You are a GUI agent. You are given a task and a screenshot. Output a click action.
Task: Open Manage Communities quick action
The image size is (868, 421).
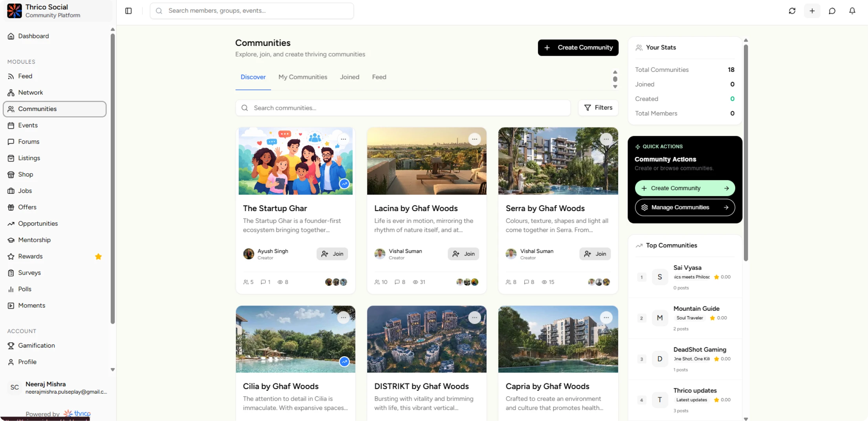pos(685,207)
